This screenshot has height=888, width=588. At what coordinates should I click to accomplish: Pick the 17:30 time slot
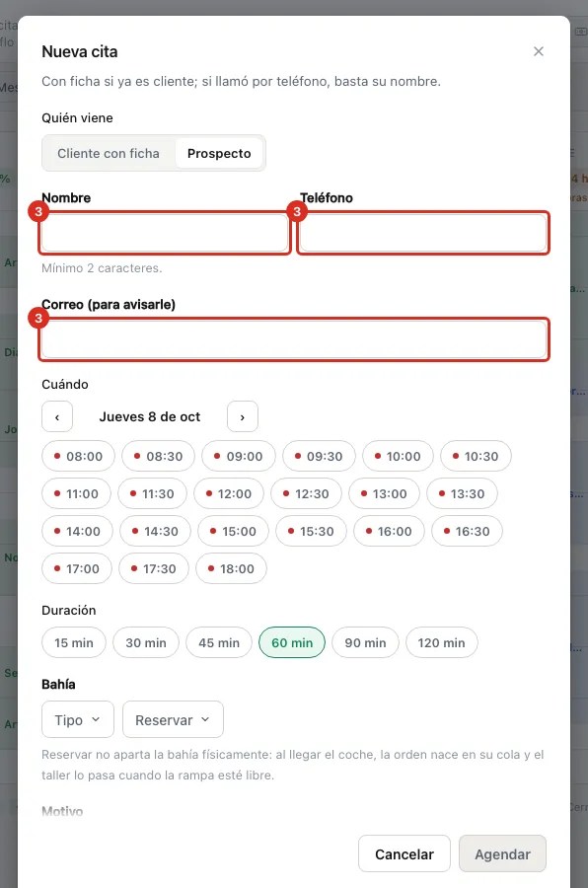click(x=154, y=568)
